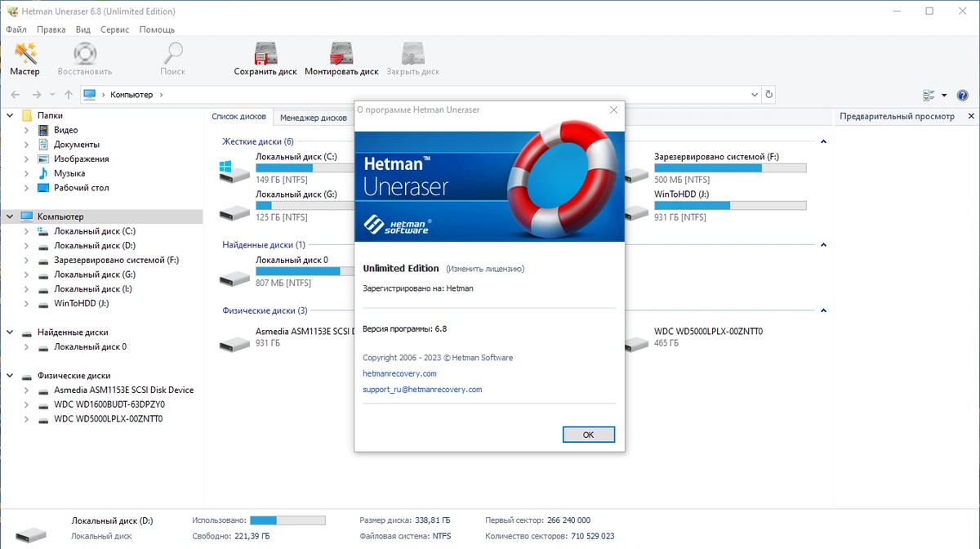Refresh the address bar location
The image size is (980, 549).
point(768,95)
